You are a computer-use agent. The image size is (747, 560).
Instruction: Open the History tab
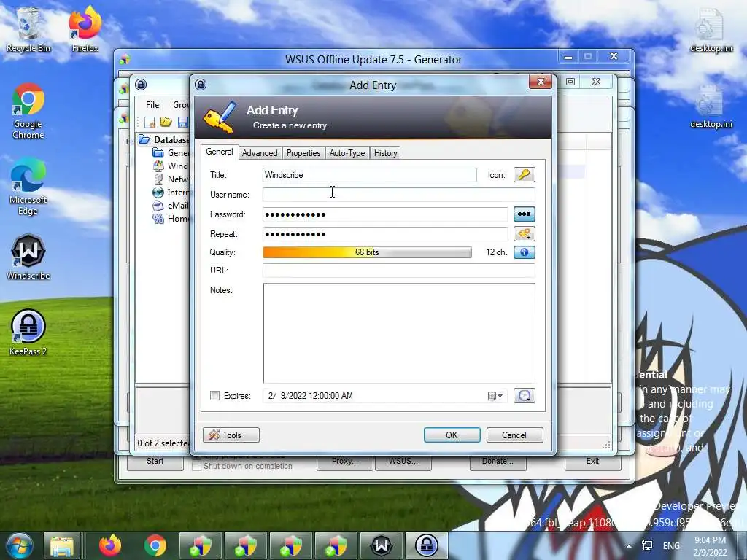tap(385, 153)
